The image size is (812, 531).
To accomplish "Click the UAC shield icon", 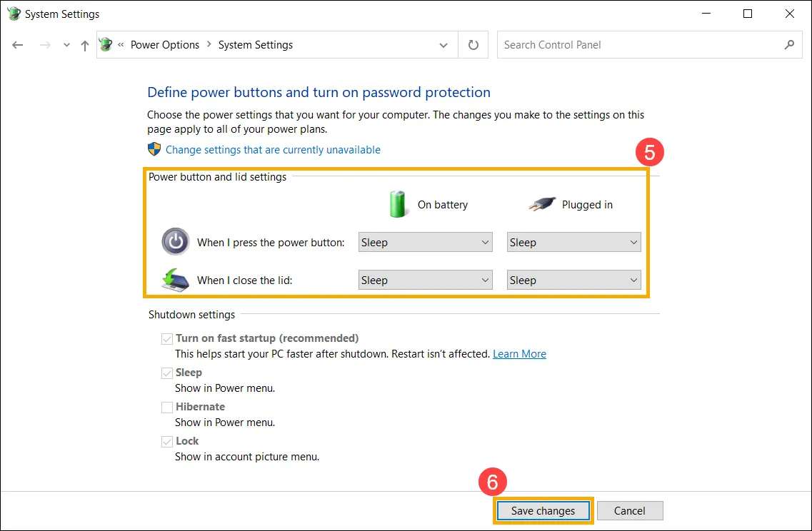I will click(x=153, y=150).
